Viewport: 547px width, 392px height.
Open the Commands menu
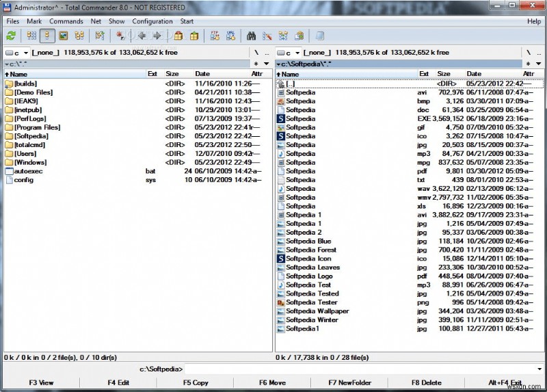point(66,21)
